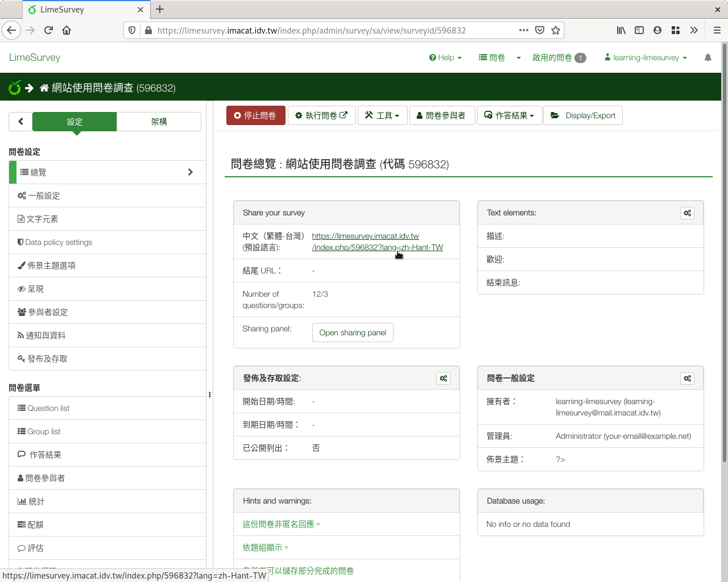Open 文字元素 text elements menu item

pos(107,219)
